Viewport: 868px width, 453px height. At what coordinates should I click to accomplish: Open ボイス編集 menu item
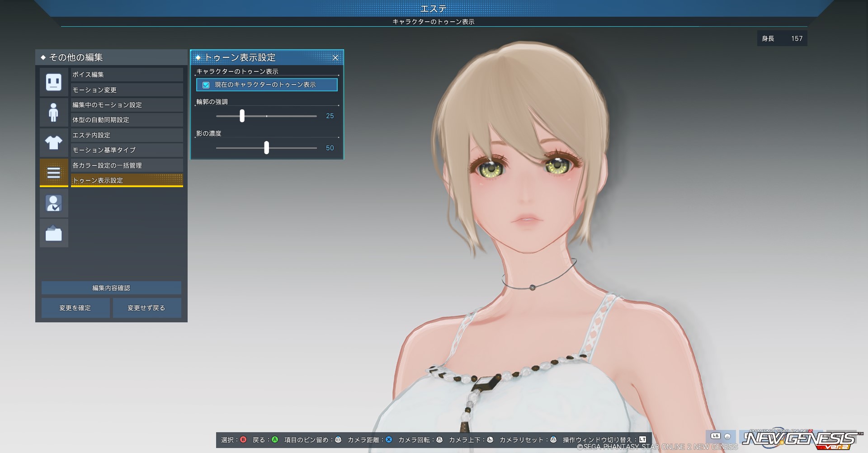127,75
